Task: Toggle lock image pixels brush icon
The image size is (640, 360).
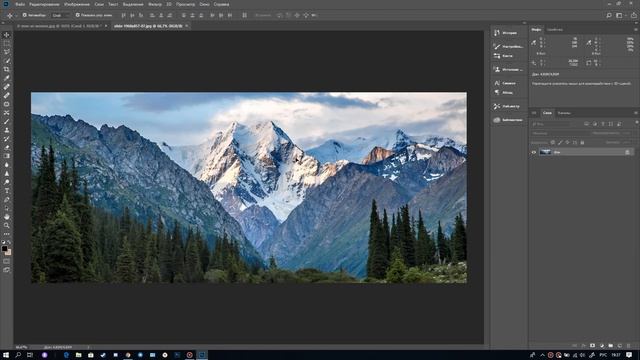Action: [560, 142]
